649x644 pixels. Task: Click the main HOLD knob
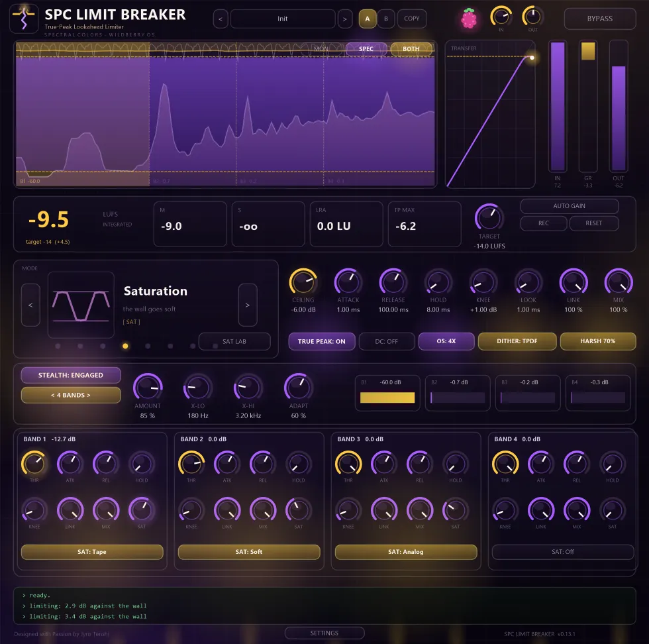[x=438, y=282]
